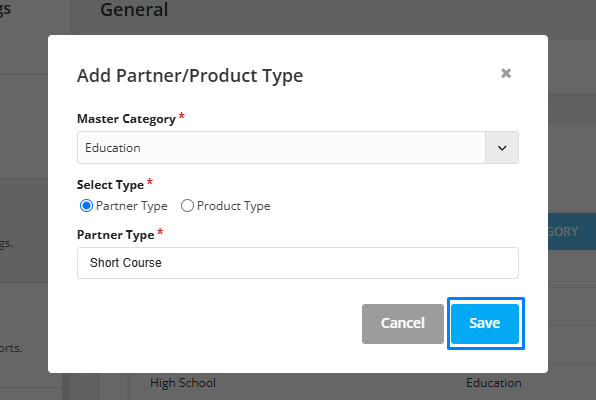Click the Education cell in background table

(494, 383)
